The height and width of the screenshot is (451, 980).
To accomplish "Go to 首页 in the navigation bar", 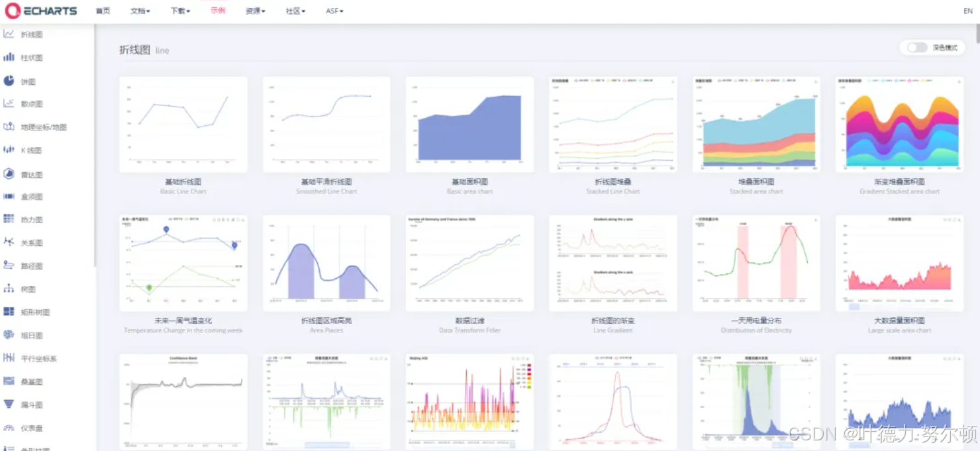I will [x=103, y=11].
